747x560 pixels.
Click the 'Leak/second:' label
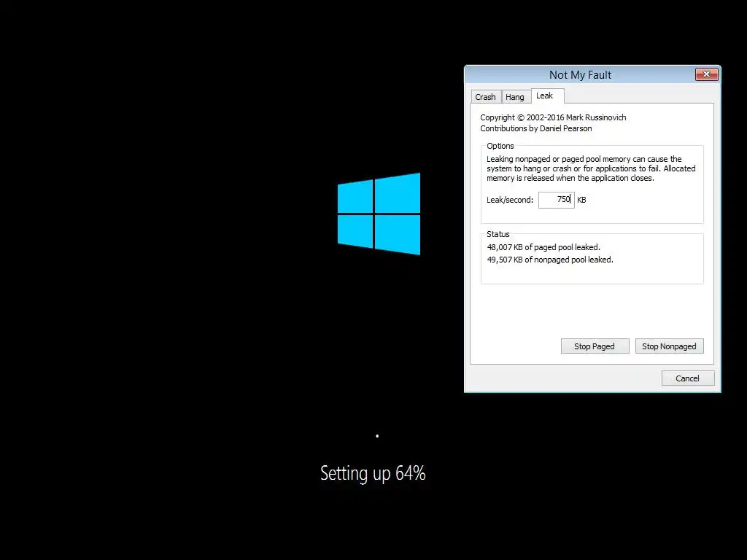[509, 200]
